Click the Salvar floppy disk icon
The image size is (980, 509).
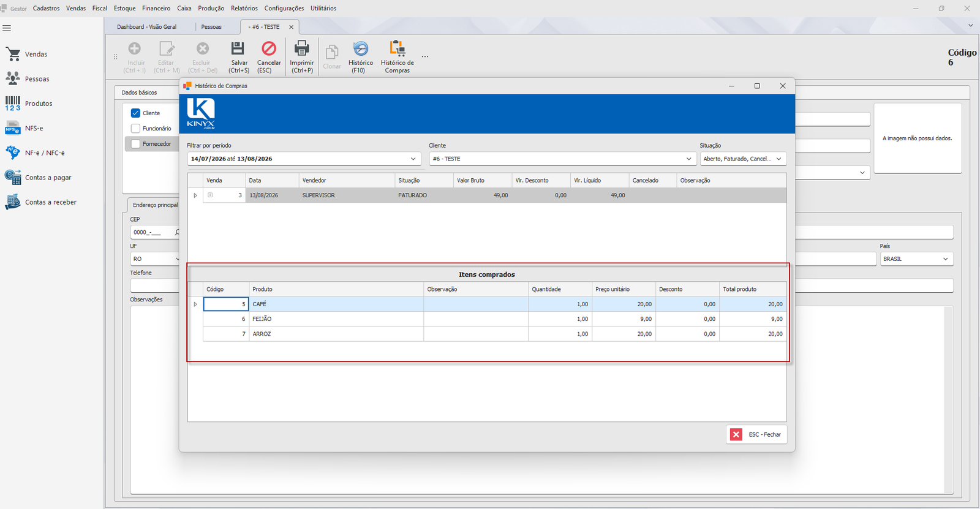click(238, 48)
